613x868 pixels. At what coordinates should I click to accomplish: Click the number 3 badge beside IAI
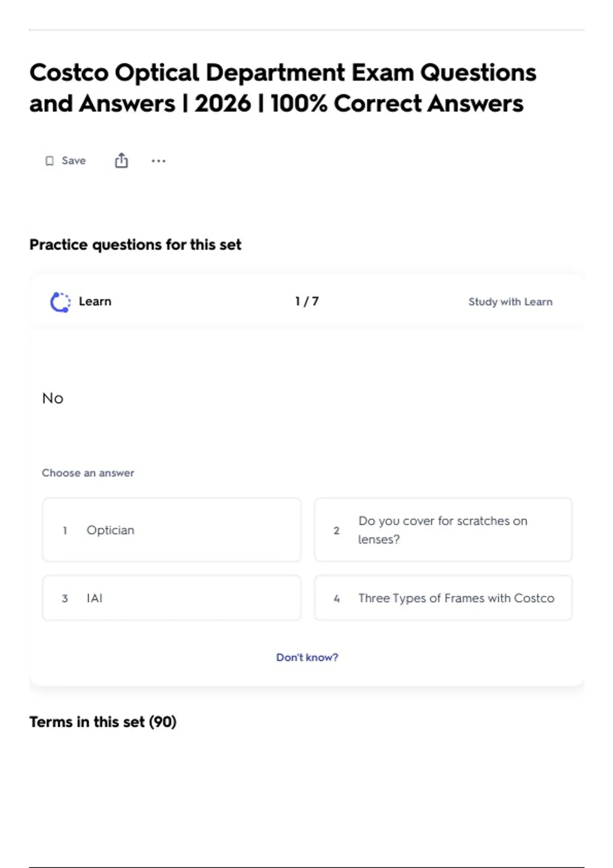point(65,598)
